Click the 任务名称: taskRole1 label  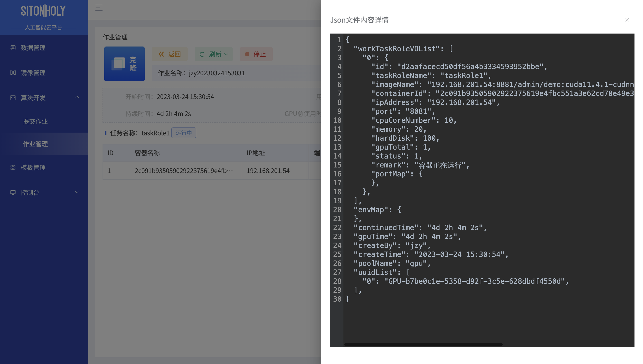click(140, 133)
